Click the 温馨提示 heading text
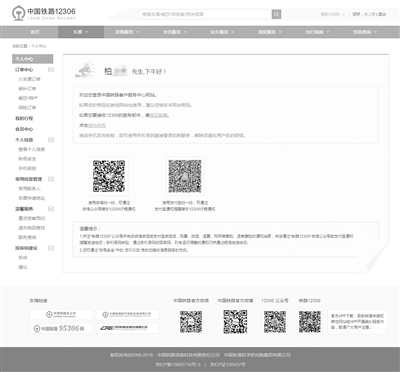 (x=89, y=229)
